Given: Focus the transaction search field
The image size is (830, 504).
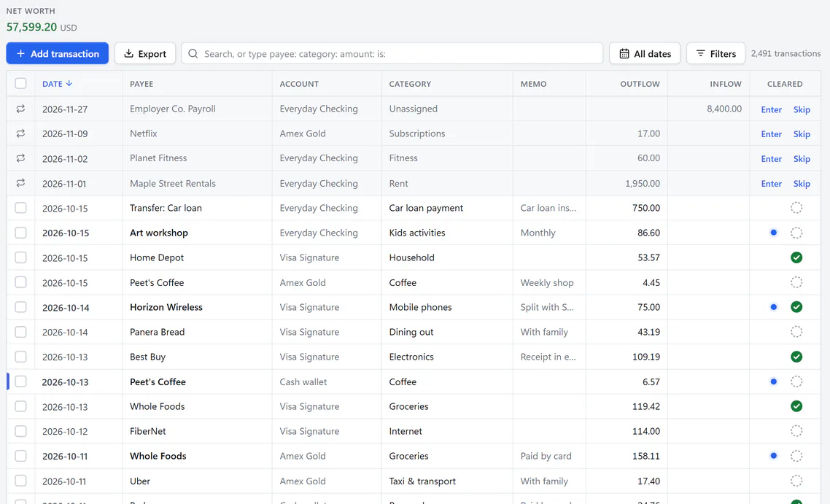Looking at the screenshot, I should coord(392,53).
